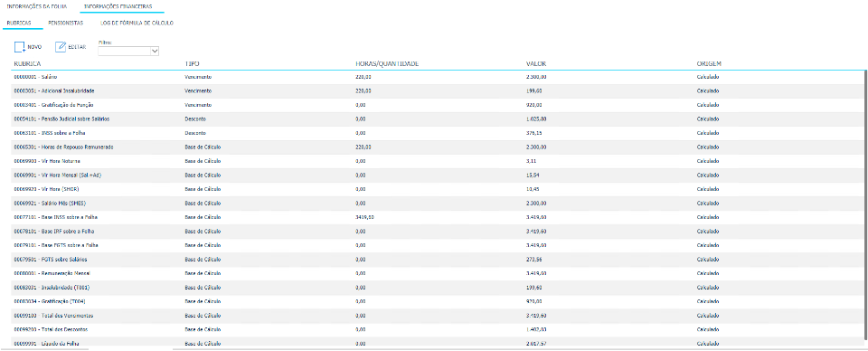868x351 pixels.
Task: Click value 273,56 in Valor column
Action: (x=533, y=259)
